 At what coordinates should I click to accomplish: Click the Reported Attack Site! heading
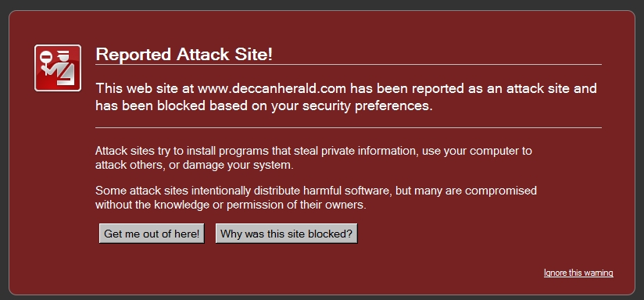tap(184, 54)
